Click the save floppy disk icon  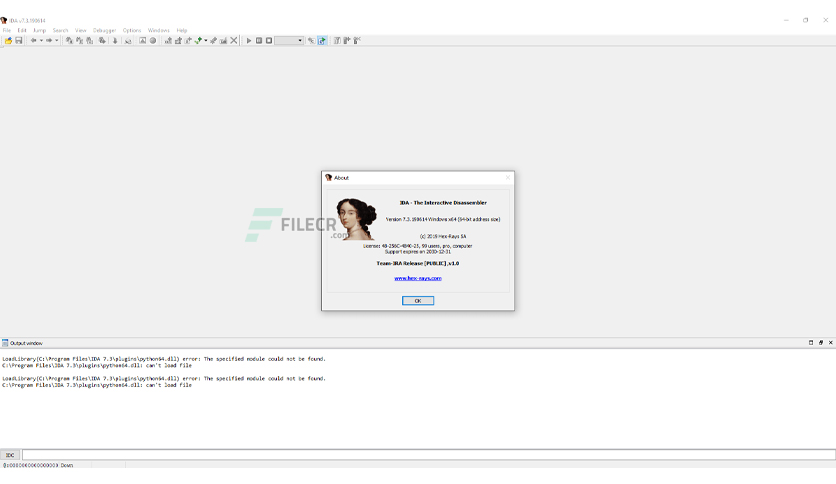[19, 41]
